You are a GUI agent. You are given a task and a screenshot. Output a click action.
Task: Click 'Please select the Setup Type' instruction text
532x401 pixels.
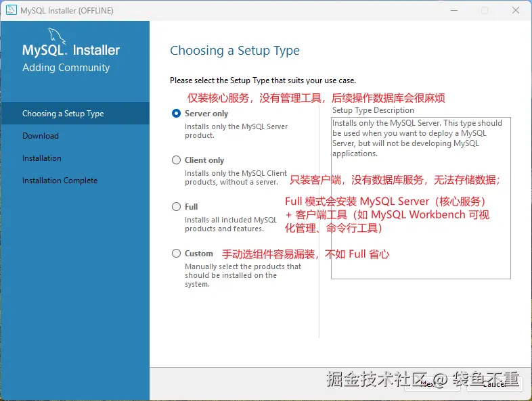pyautogui.click(x=263, y=80)
